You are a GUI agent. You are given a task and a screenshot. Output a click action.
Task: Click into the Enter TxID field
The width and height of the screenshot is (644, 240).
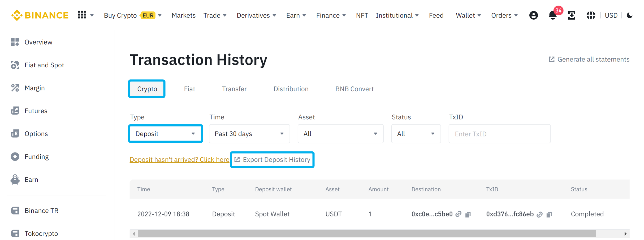click(499, 134)
